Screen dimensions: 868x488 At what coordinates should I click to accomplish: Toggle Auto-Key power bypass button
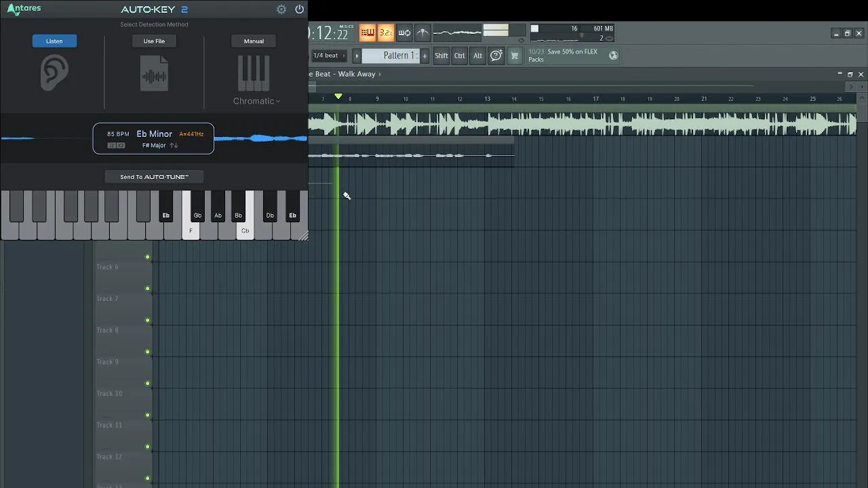299,9
